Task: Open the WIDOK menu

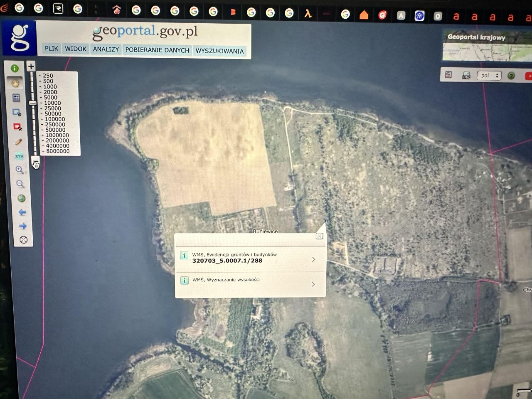Action: (76, 49)
